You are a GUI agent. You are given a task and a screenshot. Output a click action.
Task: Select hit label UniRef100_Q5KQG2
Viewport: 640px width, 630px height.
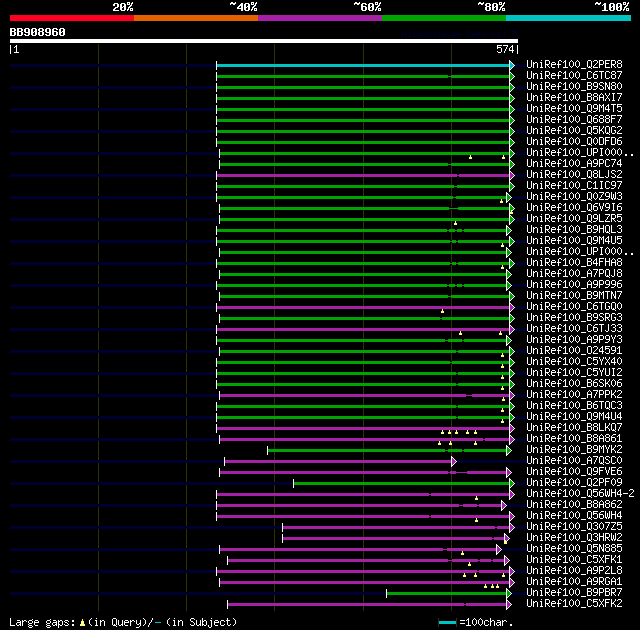[574, 131]
